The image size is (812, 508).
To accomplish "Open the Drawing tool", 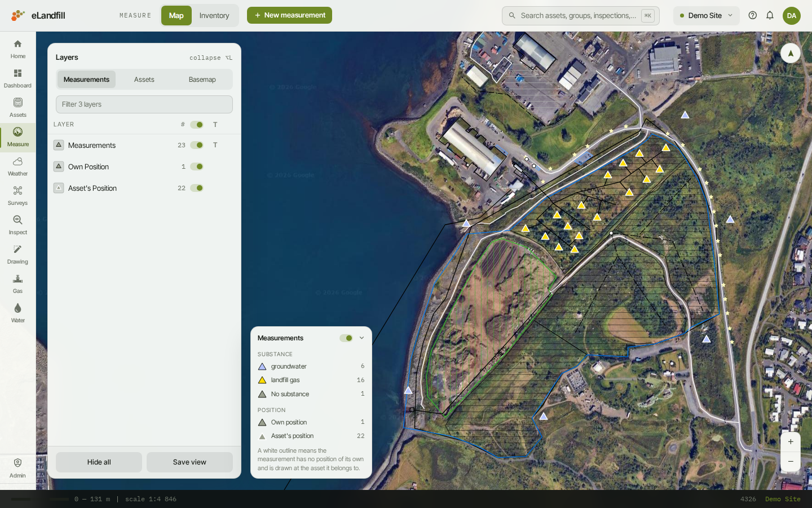I will (x=17, y=255).
